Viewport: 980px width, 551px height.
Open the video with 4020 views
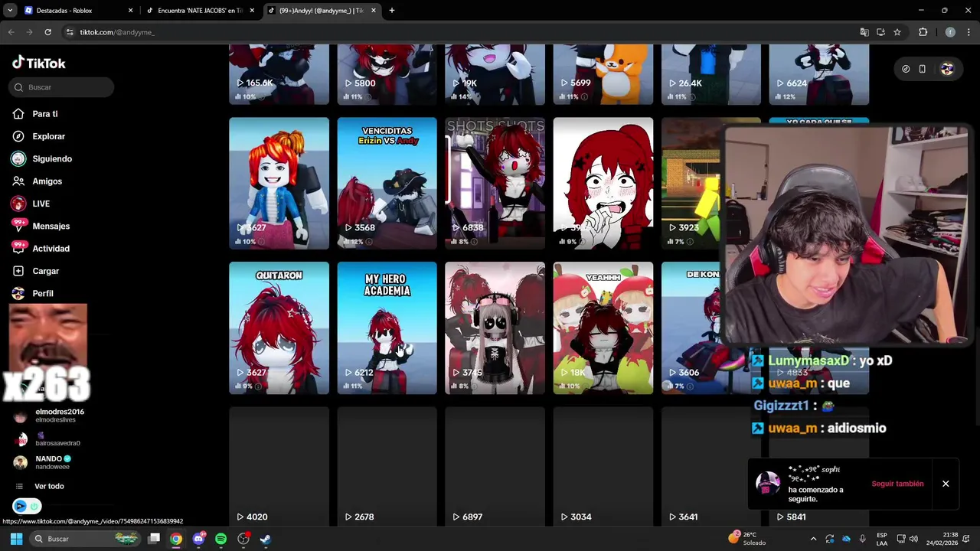point(279,466)
